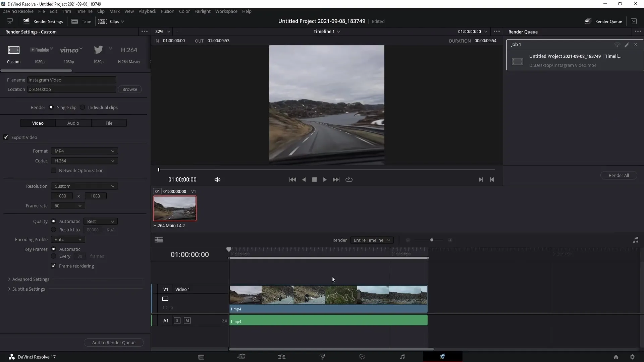Enable Network Optimization checkbox
The height and width of the screenshot is (362, 644).
coord(53,170)
